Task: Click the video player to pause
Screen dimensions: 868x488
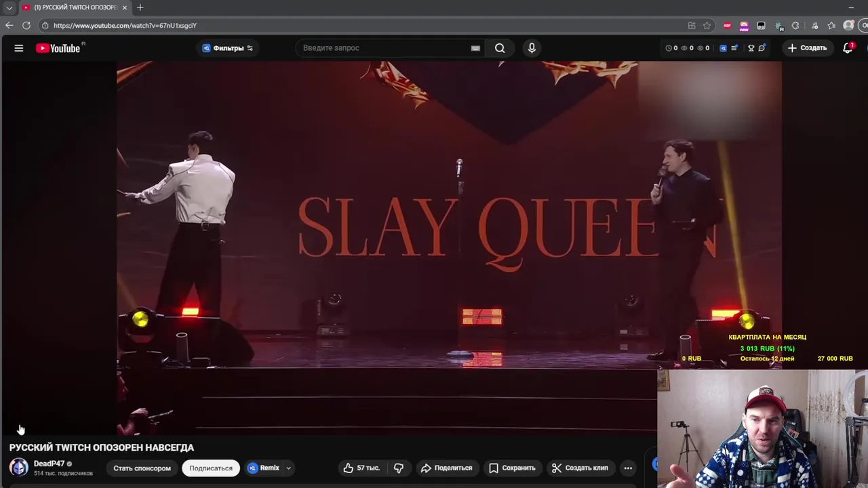Action: (x=449, y=248)
